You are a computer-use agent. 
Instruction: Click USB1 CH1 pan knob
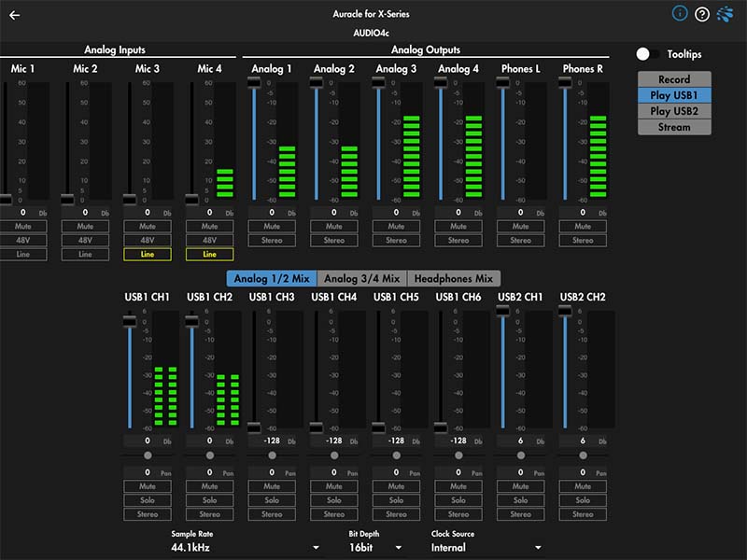[148, 455]
